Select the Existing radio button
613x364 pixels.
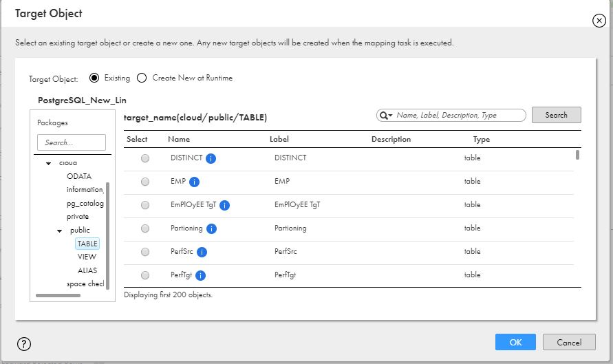click(x=94, y=78)
